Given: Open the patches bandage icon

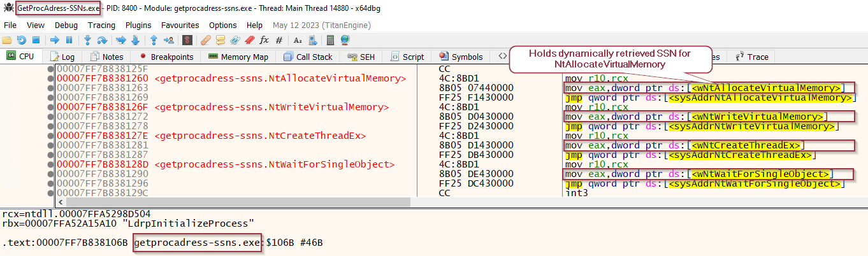Looking at the screenshot, I should point(205,39).
